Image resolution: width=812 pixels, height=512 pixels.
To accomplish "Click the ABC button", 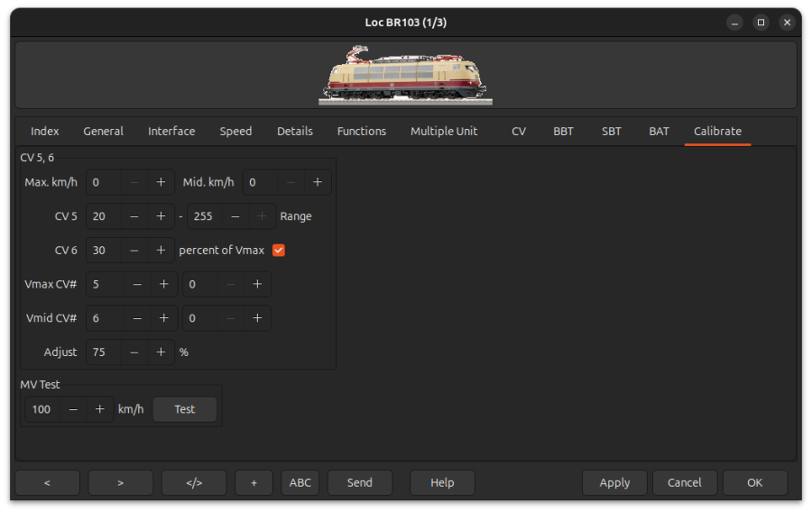I will tap(300, 483).
